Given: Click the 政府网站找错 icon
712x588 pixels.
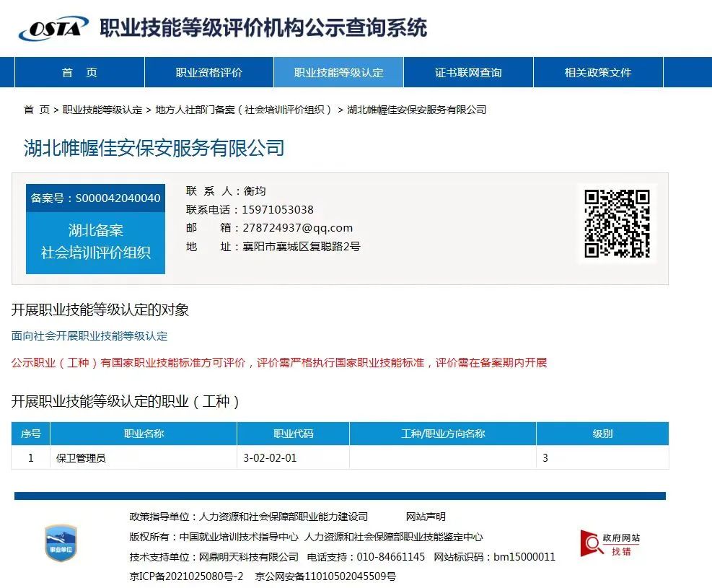Looking at the screenshot, I should point(610,543).
